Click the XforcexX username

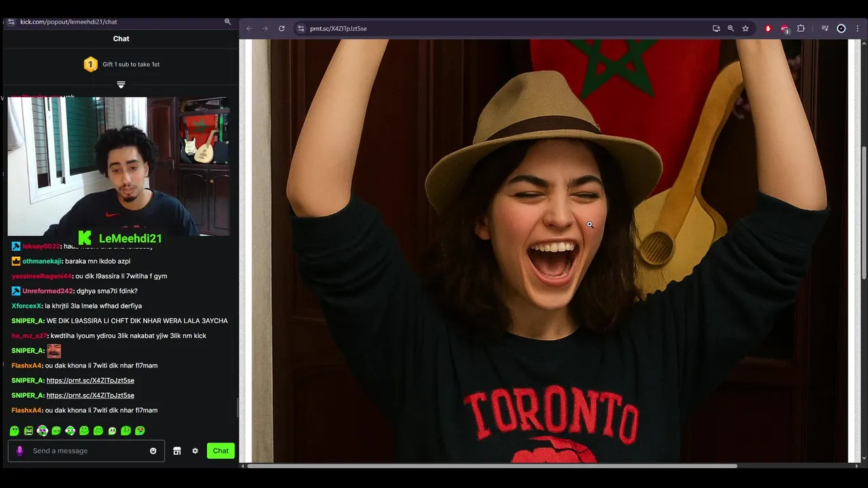coord(26,306)
